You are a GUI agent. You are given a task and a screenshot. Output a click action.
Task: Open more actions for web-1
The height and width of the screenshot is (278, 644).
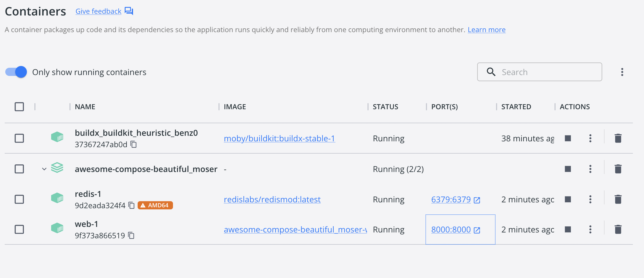[x=590, y=229]
